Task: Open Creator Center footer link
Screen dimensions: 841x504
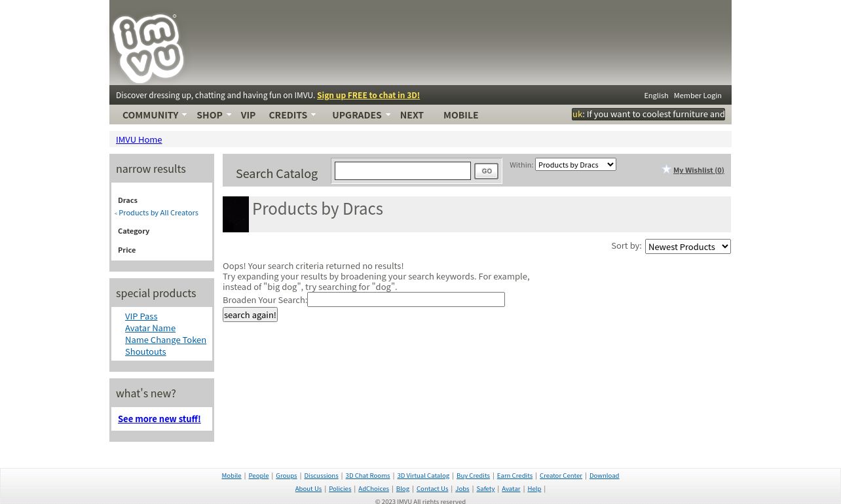Action: pyautogui.click(x=561, y=476)
